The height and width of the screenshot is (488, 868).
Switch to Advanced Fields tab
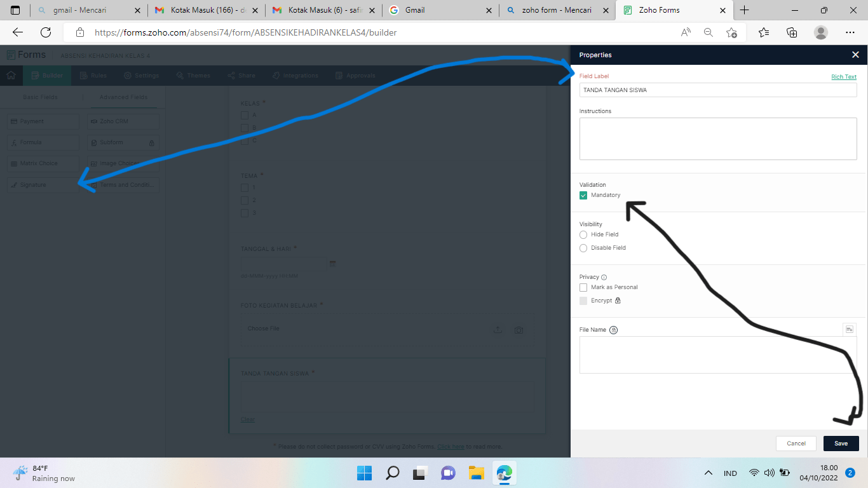123,97
